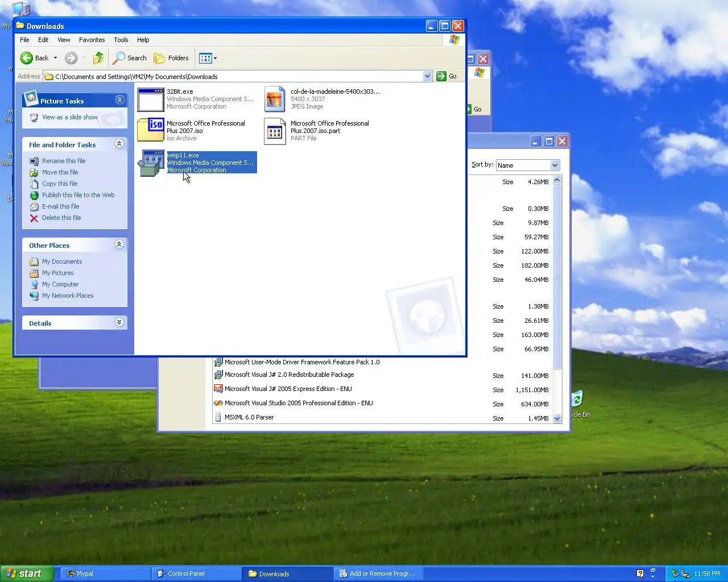Viewport: 728px width, 582px height.
Task: Open My Network Places link
Action: [68, 296]
